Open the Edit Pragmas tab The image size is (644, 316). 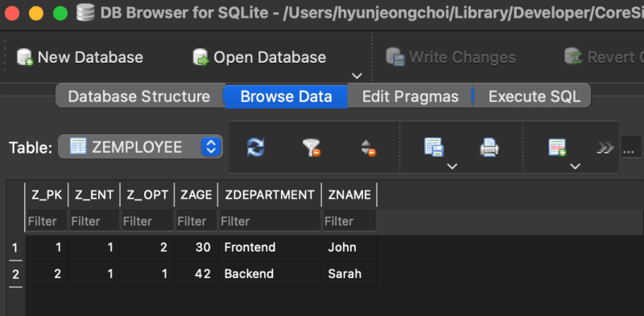coord(411,96)
